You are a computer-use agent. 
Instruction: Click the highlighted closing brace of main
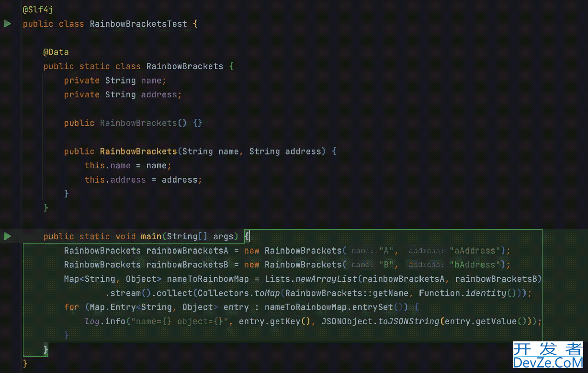pos(46,350)
